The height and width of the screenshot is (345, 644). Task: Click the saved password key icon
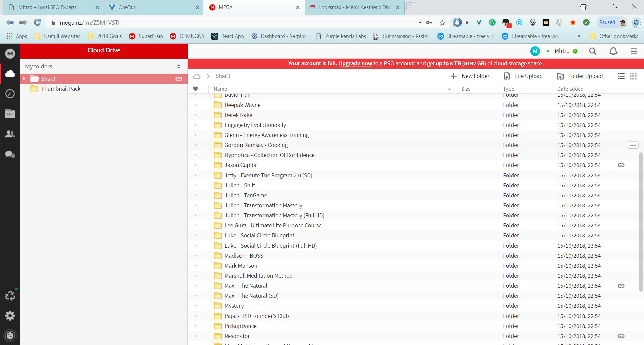[x=429, y=23]
